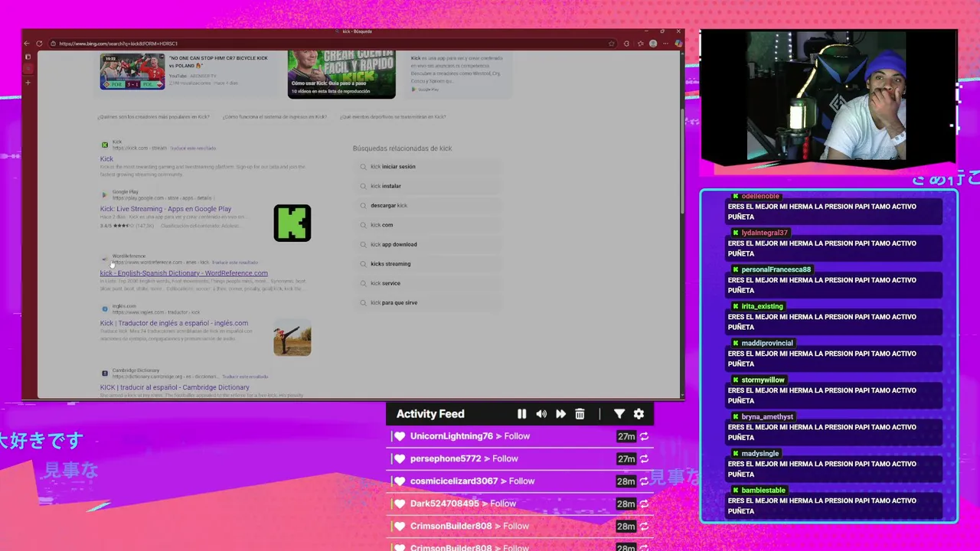Click the streamer webcam feed
This screenshot has height=551, width=980.
(x=826, y=96)
